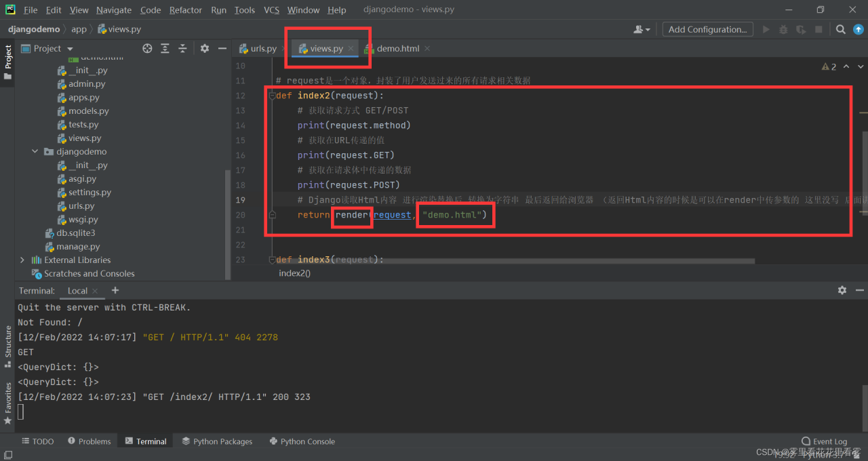Open Search Everywhere magnifier icon
This screenshot has height=461, width=868.
840,29
